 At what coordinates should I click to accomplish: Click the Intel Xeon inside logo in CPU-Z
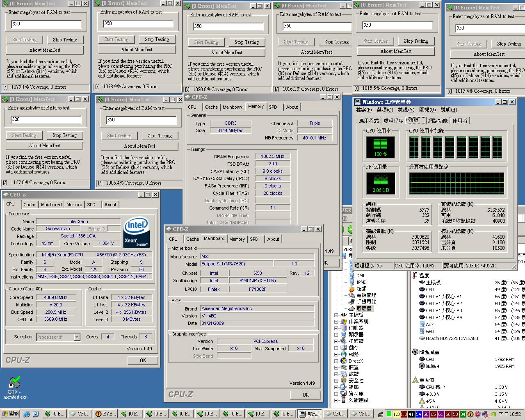point(136,233)
